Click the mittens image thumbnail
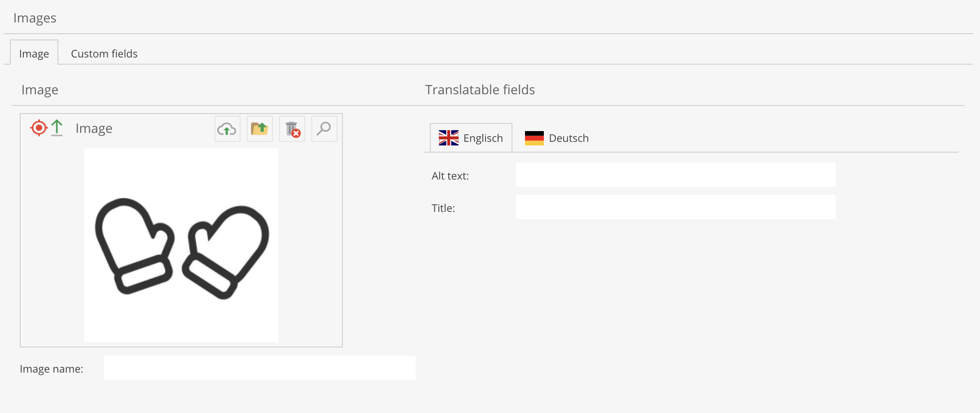 [181, 245]
